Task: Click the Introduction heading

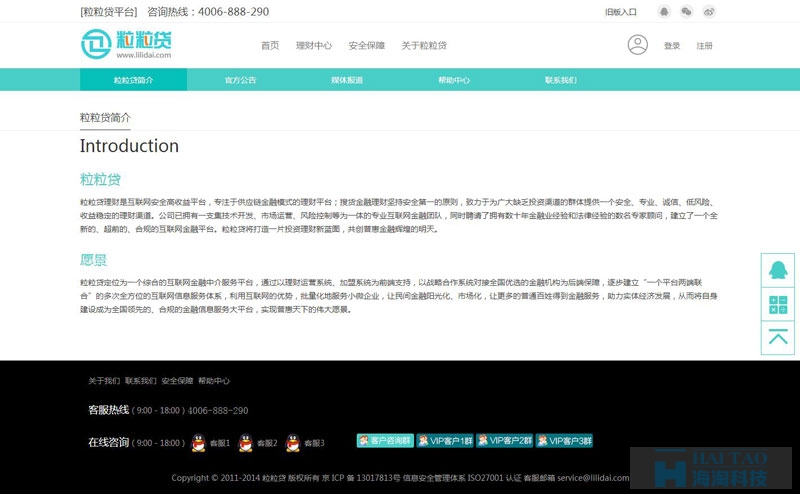Action: [129, 146]
